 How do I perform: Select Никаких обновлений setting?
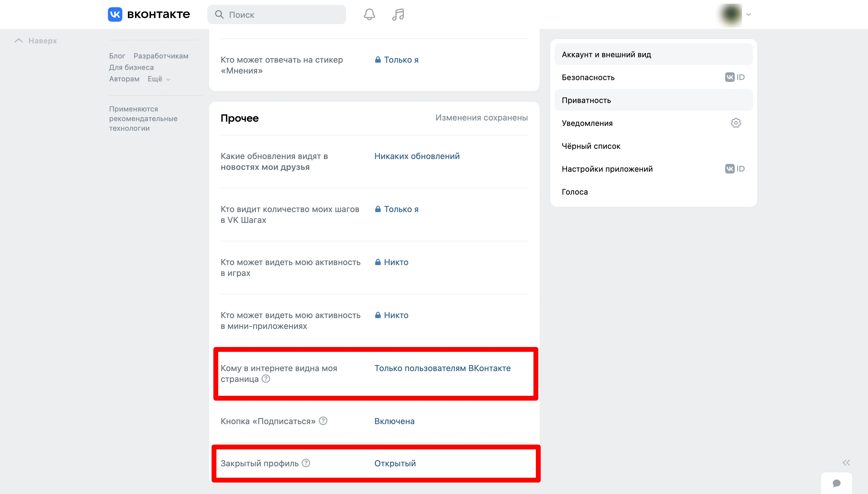tap(417, 156)
